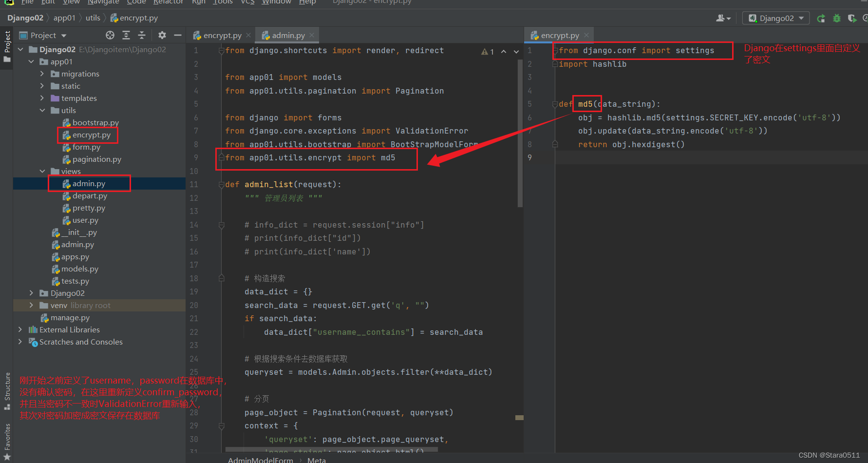Expand Scratches and Consoles node
Screen dimensions: 868x463
tap(20, 342)
